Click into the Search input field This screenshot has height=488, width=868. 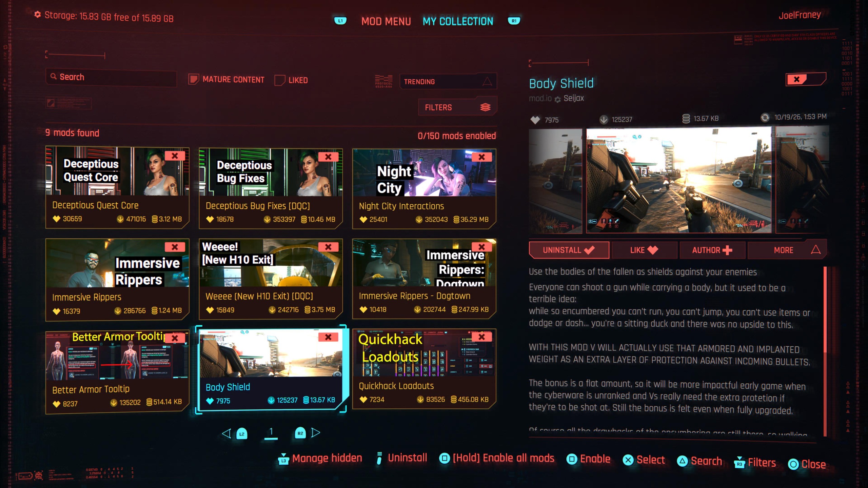[111, 77]
